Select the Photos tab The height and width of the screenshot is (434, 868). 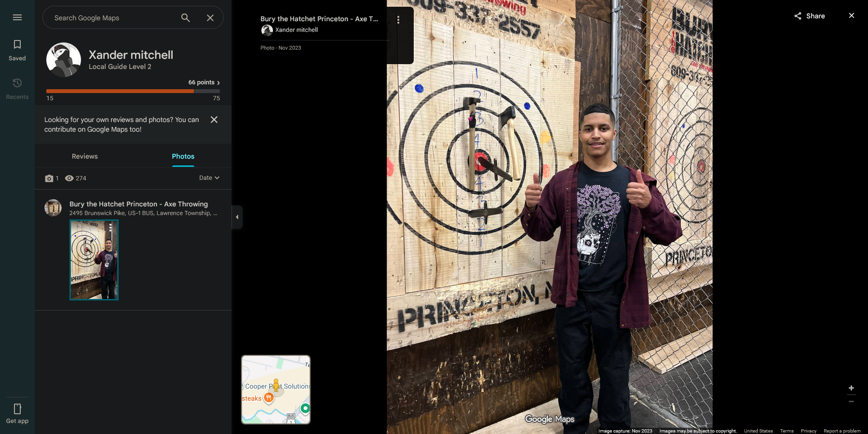click(183, 156)
